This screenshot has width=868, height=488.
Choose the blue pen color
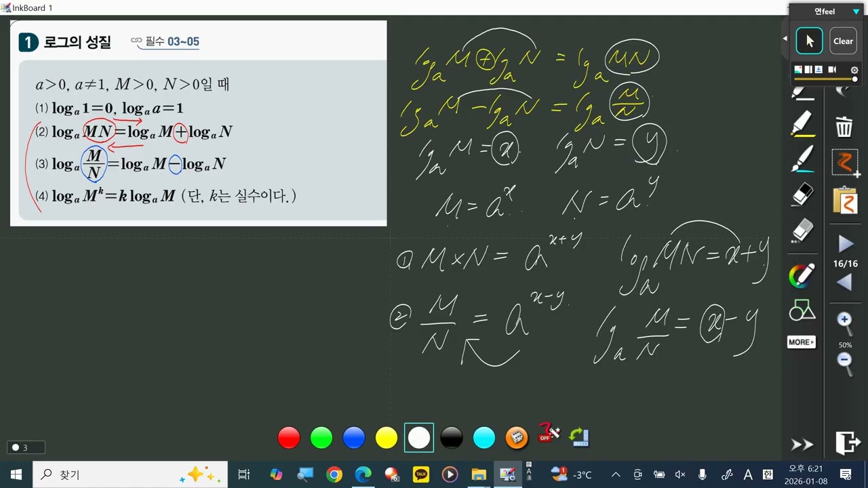(354, 438)
